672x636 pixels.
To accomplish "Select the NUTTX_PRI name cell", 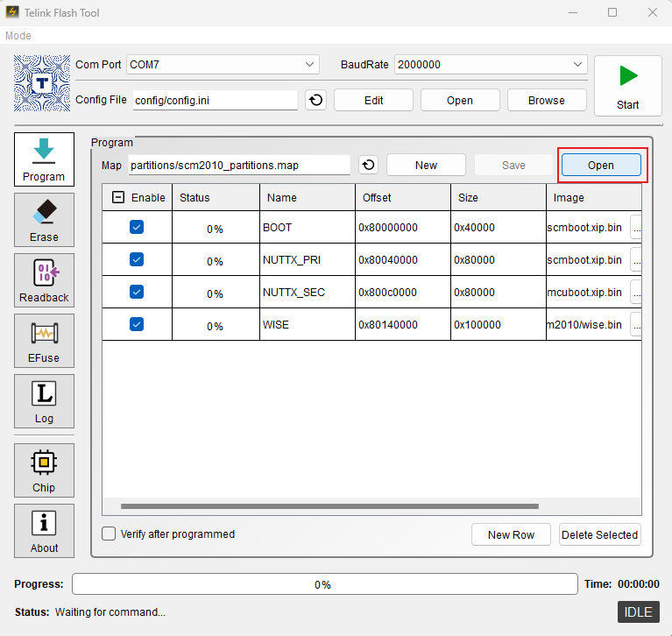I will click(x=308, y=259).
